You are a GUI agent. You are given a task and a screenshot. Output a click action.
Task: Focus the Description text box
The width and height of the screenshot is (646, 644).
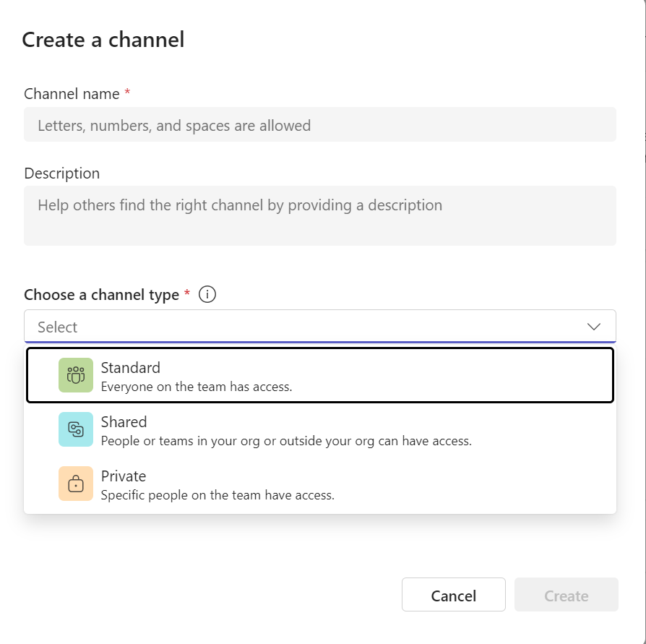click(x=319, y=215)
